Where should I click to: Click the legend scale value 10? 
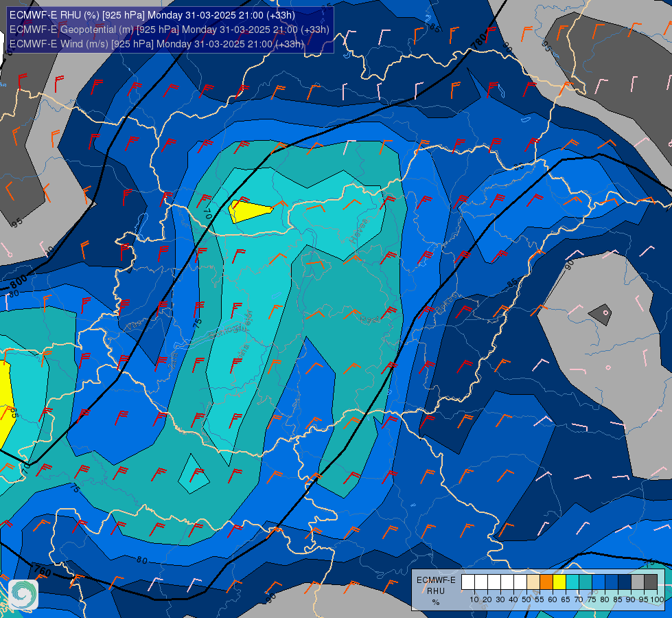point(474,599)
